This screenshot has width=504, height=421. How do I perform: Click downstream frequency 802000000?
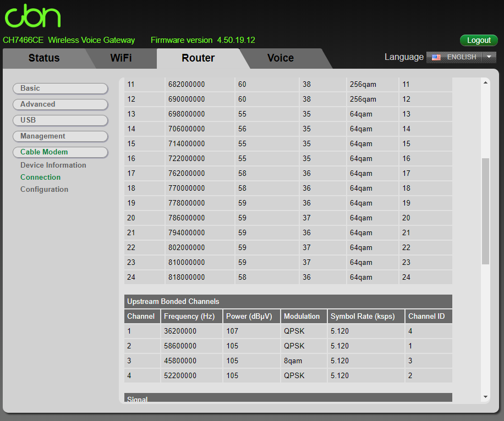coord(187,247)
